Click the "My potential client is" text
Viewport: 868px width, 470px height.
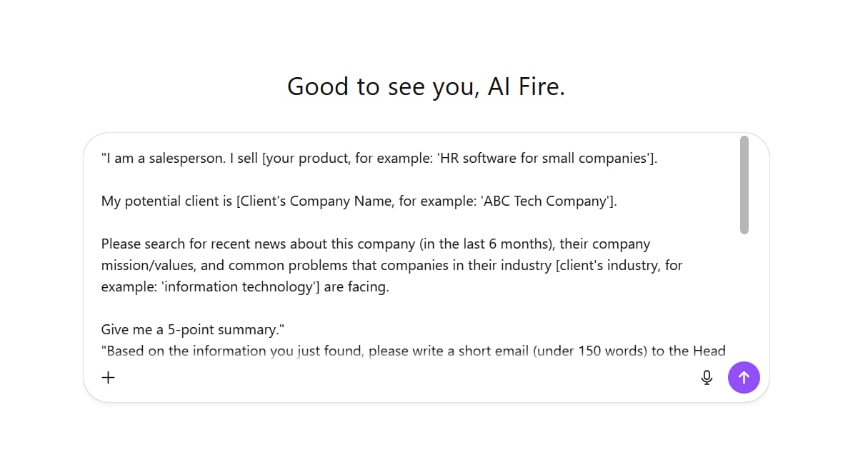pyautogui.click(x=167, y=201)
